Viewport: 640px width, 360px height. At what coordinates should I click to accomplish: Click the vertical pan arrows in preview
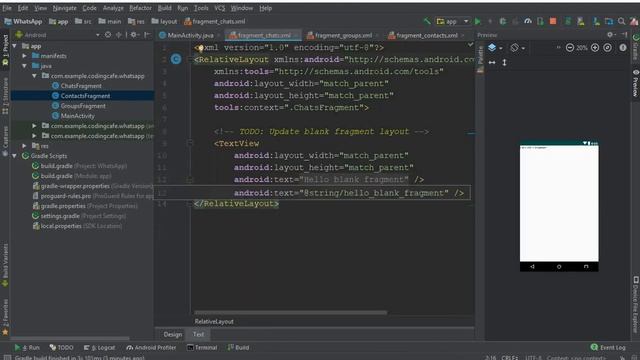pyautogui.click(x=504, y=62)
